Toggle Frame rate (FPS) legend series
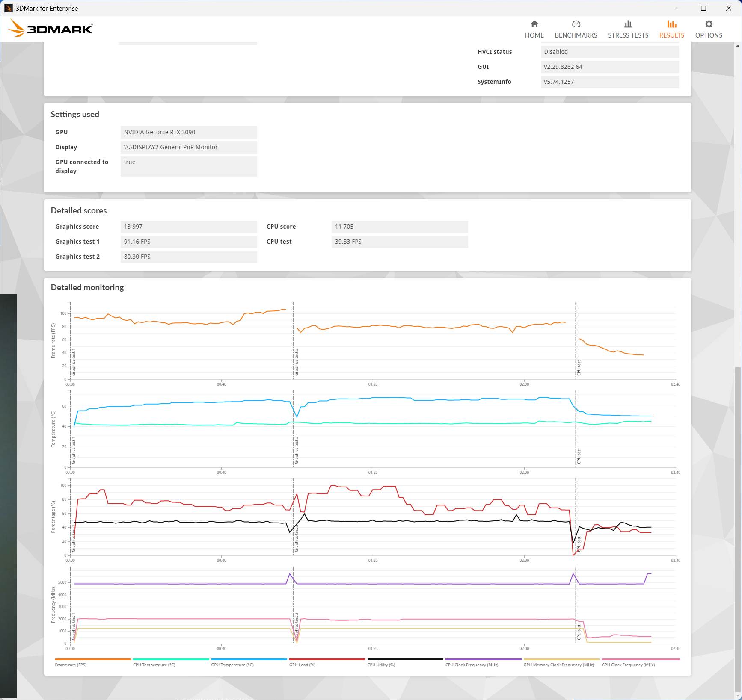Screen dimensions: 742x700 (71, 665)
